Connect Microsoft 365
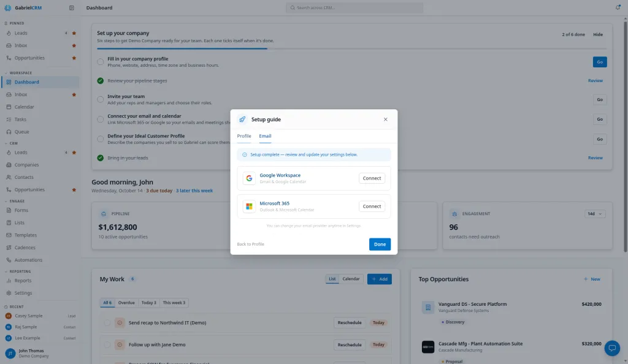The height and width of the screenshot is (364, 628). (x=372, y=207)
